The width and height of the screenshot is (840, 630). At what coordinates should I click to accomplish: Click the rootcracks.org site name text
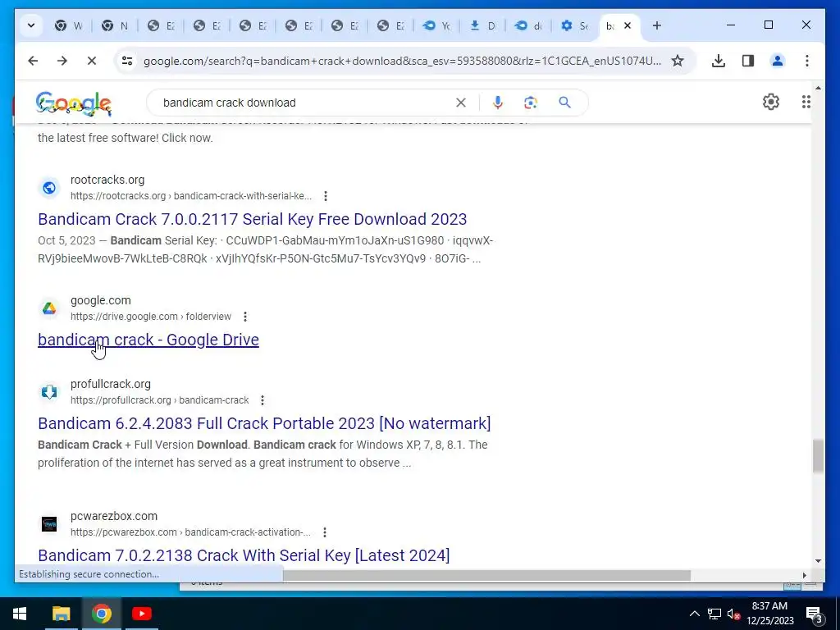[x=107, y=180]
